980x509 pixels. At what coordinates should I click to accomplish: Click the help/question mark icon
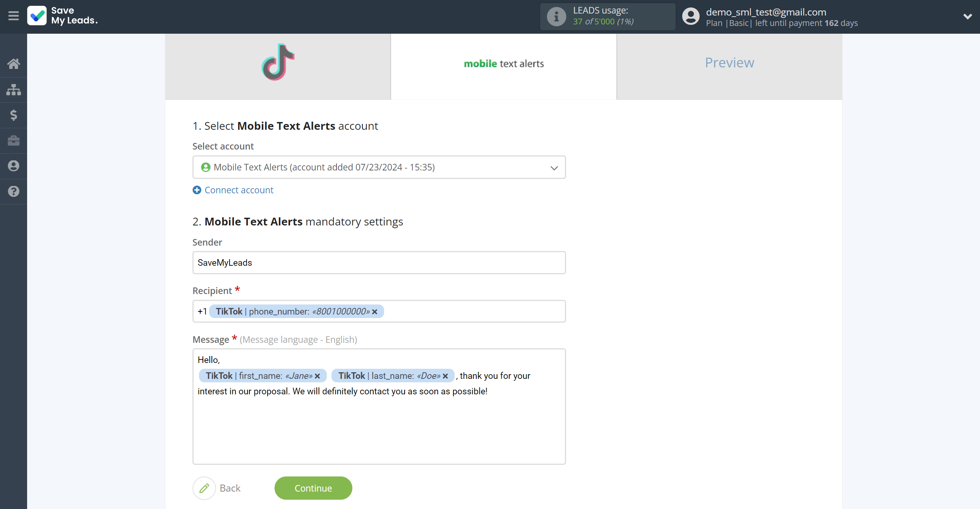click(14, 191)
